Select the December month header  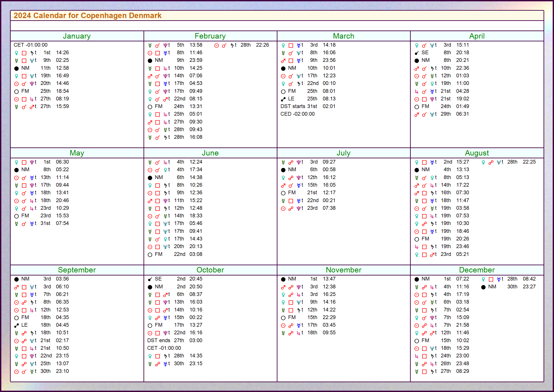point(477,270)
